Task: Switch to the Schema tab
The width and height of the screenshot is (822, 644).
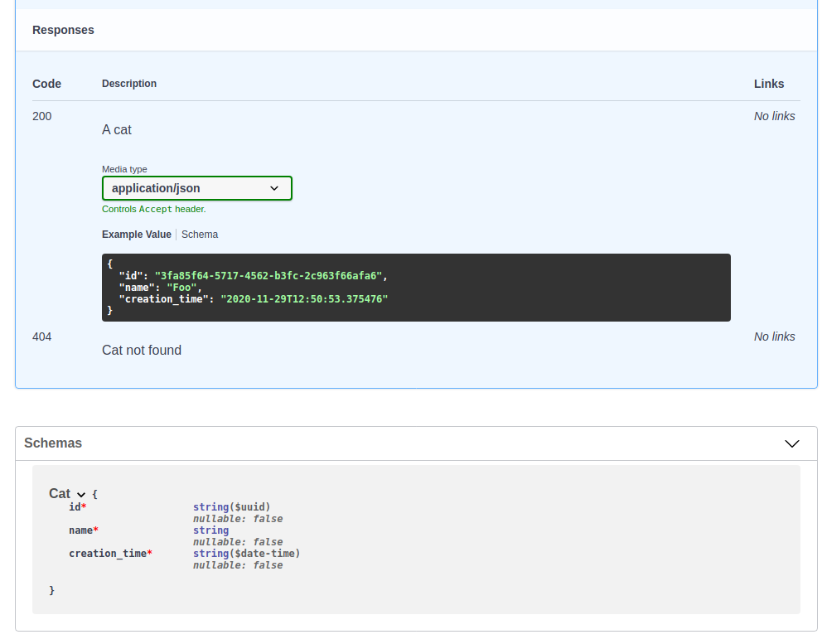Action: coord(199,235)
